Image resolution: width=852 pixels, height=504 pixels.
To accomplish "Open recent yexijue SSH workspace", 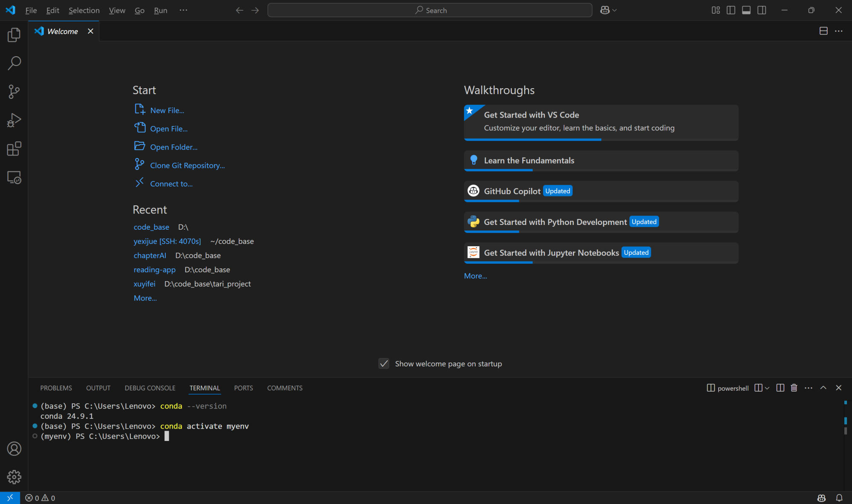I will 167,241.
